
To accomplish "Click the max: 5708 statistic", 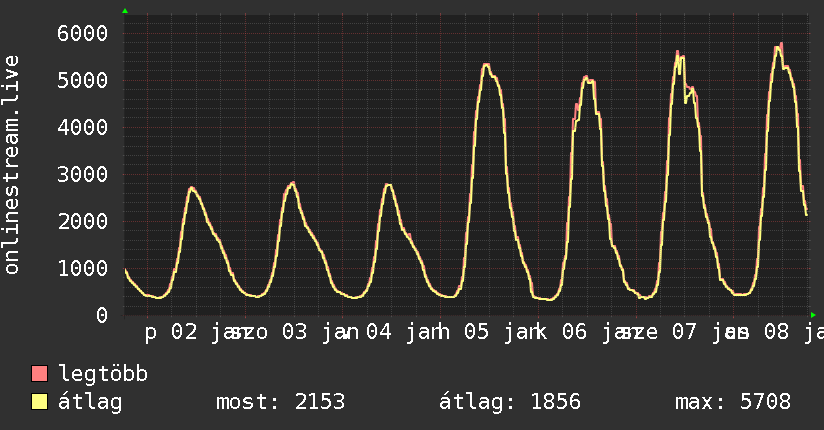I will pyautogui.click(x=733, y=402).
